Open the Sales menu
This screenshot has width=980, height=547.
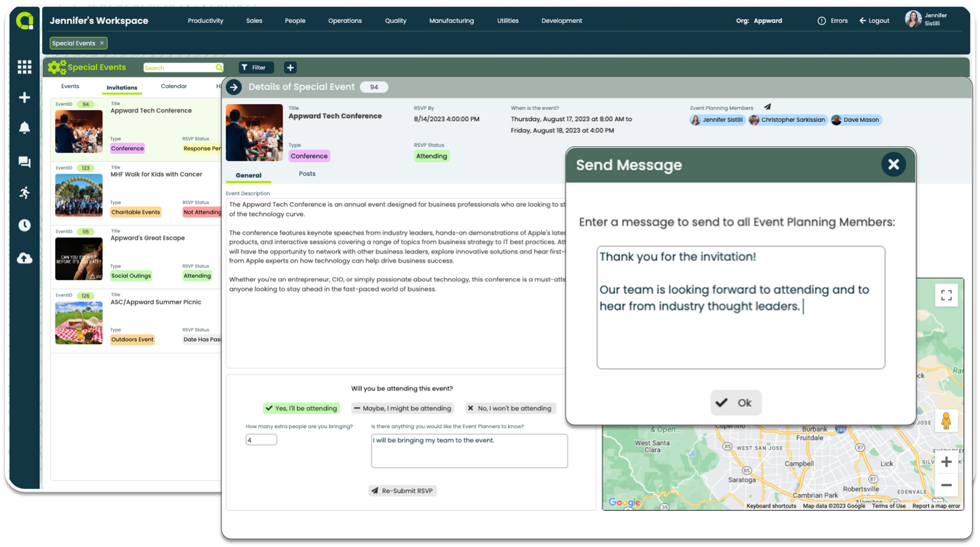(254, 21)
